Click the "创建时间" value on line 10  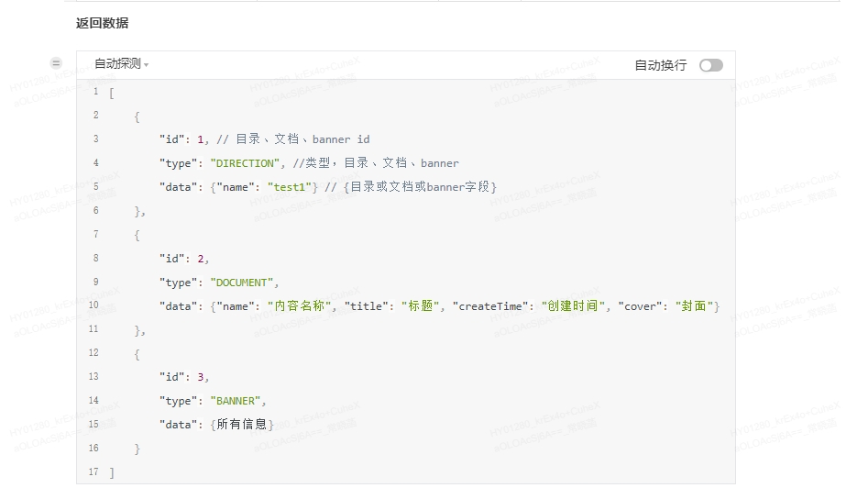(575, 306)
